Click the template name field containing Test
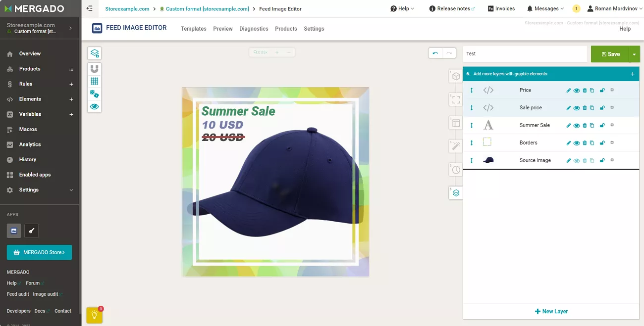Screen dimensions: 644x326 [525, 54]
